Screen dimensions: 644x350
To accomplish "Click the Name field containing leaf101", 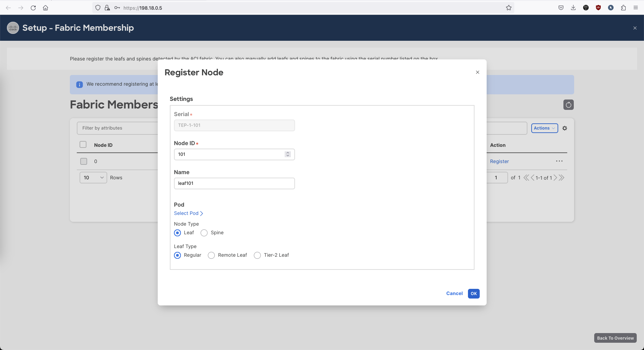I will pyautogui.click(x=234, y=183).
